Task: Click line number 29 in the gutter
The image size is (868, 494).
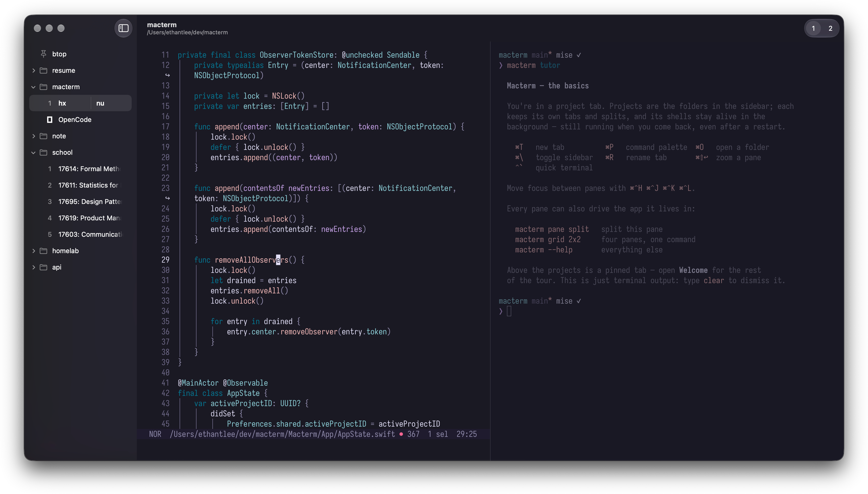Action: coord(165,260)
